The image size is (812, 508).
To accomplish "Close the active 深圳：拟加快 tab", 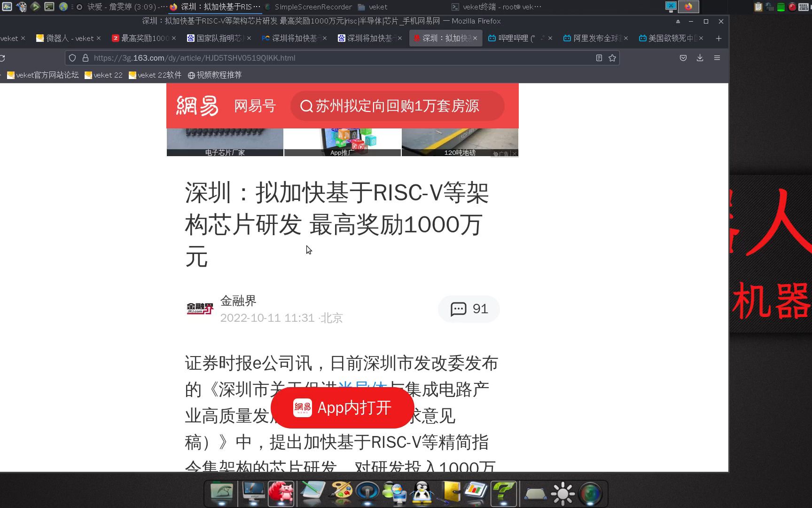I will click(475, 38).
